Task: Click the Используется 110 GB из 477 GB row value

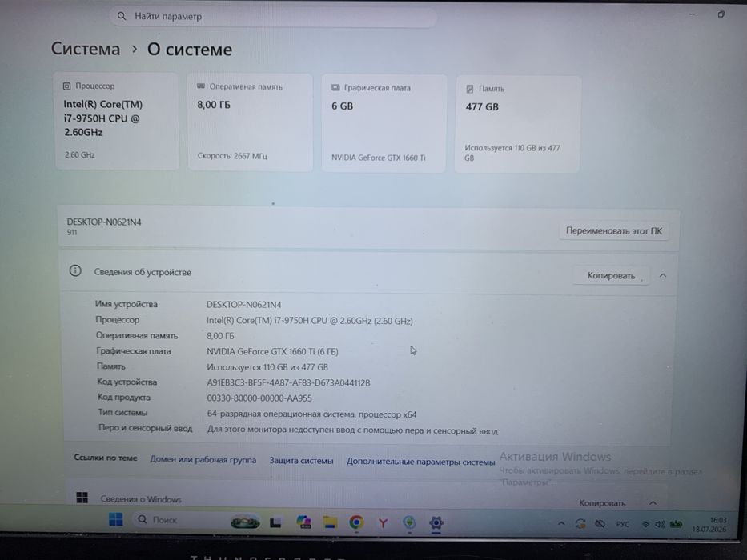Action: click(267, 367)
